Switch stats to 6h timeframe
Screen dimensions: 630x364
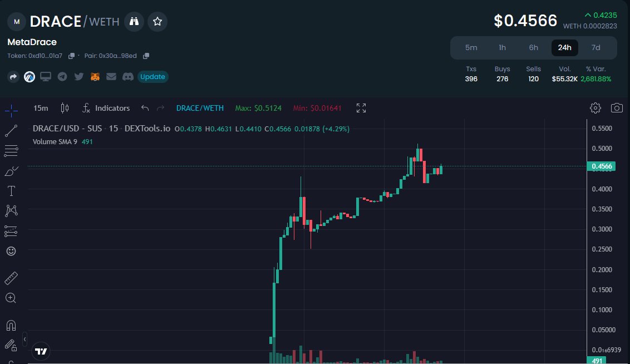(x=534, y=47)
